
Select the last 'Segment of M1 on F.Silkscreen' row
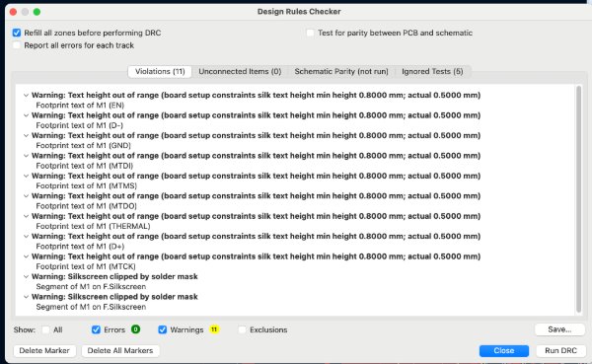[x=91, y=307]
